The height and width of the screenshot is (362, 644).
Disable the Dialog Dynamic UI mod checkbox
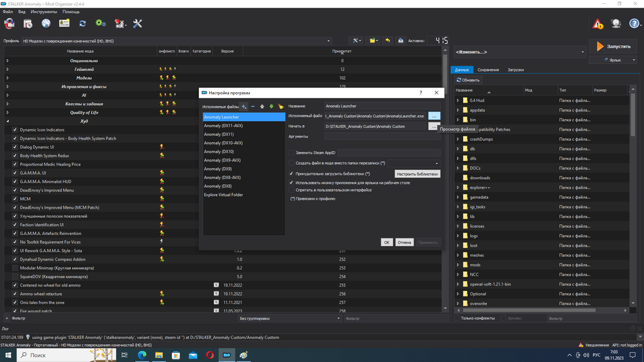tap(15, 147)
